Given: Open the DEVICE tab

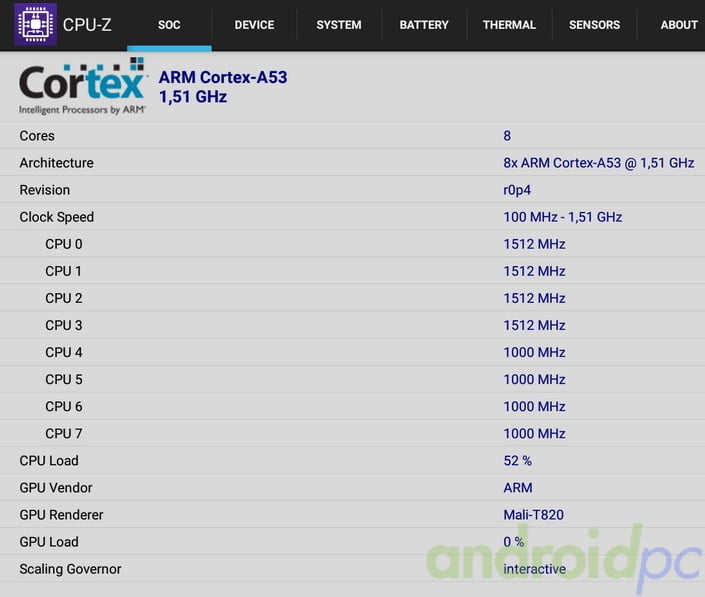Looking at the screenshot, I should pyautogui.click(x=254, y=25).
